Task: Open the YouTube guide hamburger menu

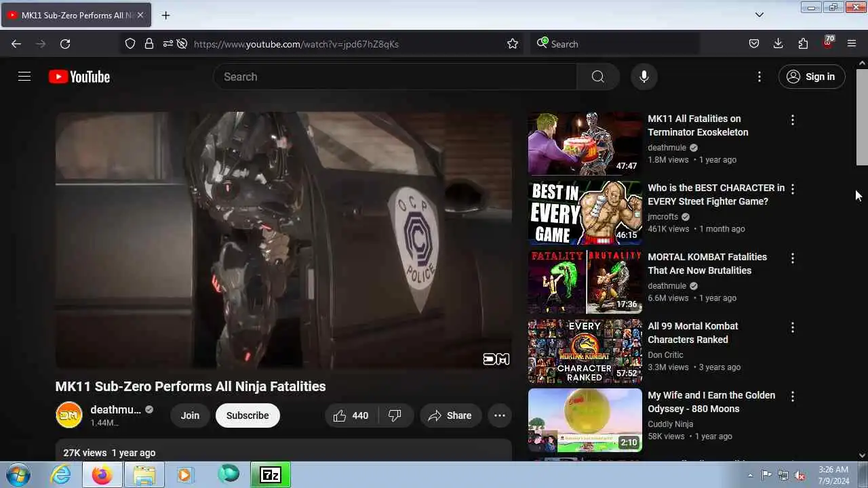Action: [x=24, y=77]
